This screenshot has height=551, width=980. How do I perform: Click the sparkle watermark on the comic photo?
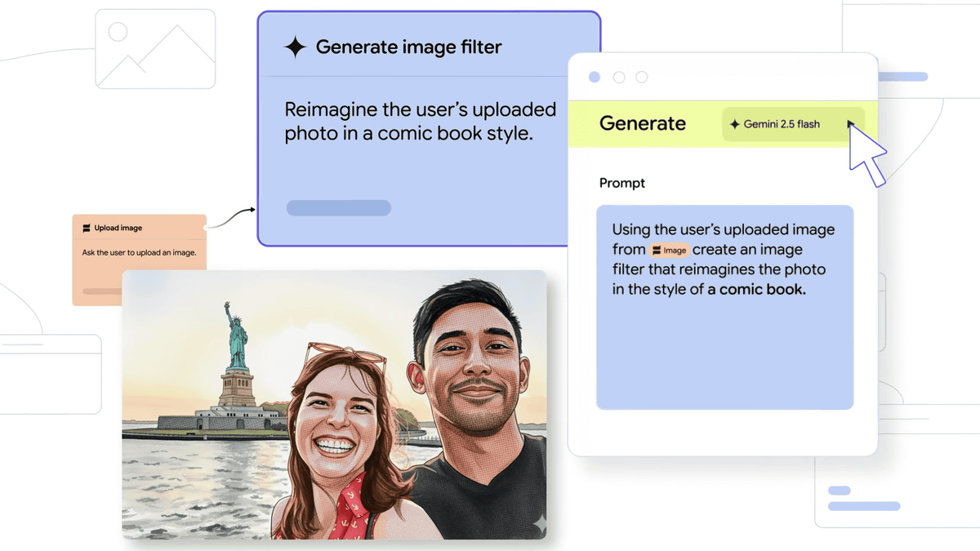537,523
